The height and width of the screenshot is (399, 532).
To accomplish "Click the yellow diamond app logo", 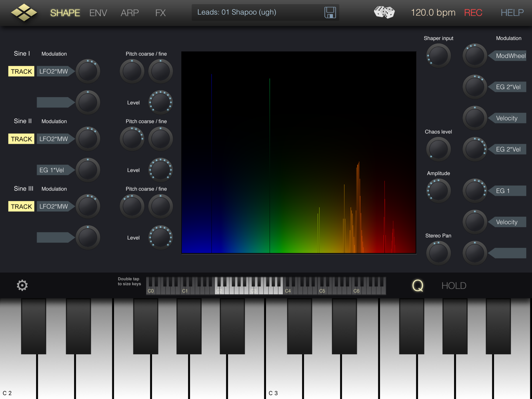I will pyautogui.click(x=24, y=12).
